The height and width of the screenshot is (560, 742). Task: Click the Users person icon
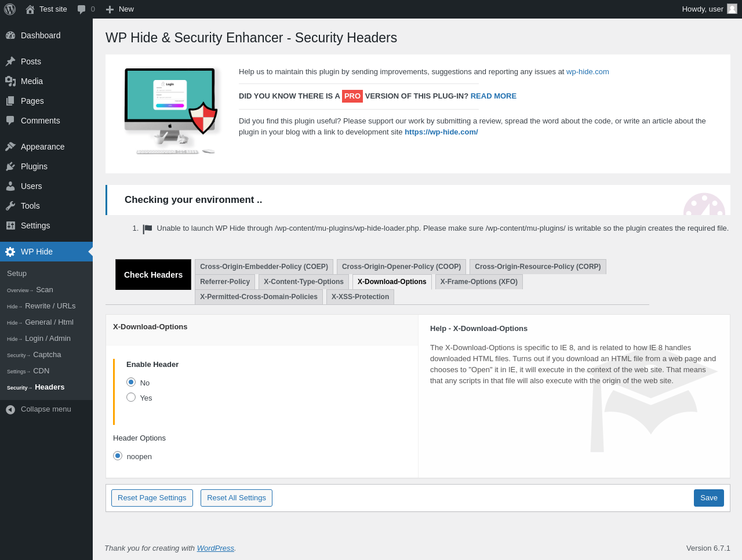[x=10, y=186]
